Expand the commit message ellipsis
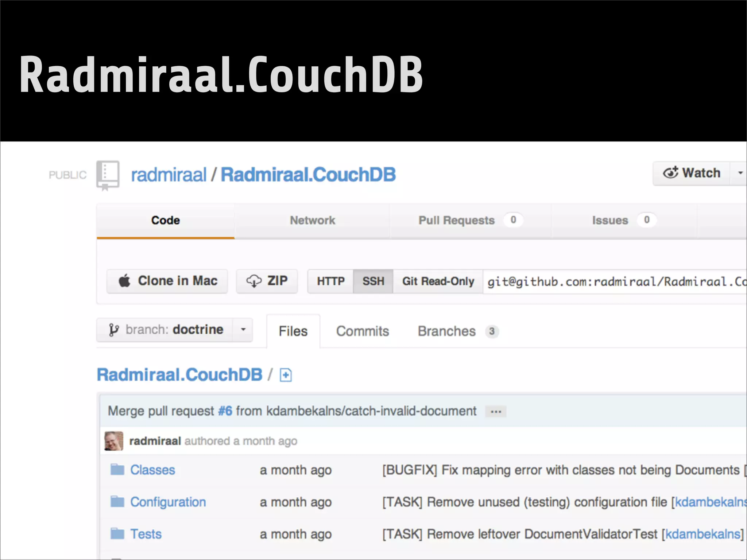Screen dimensions: 747x560 (496, 412)
